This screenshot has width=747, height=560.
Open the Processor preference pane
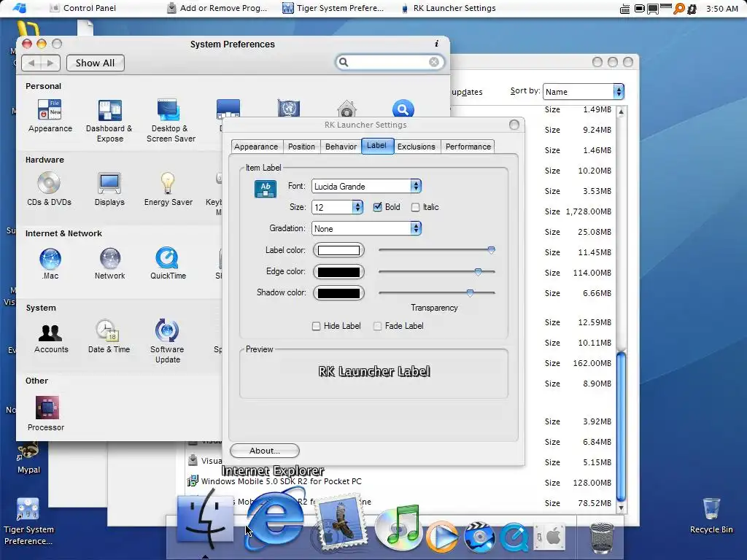click(46, 413)
